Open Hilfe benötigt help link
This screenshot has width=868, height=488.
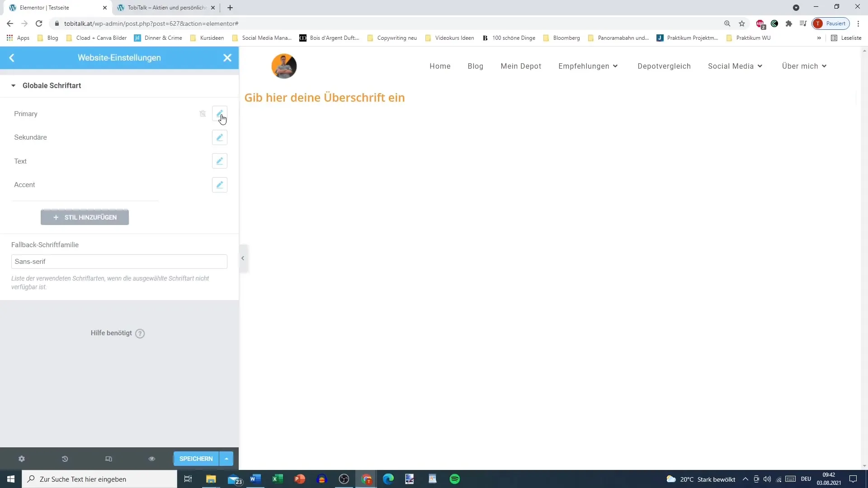pyautogui.click(x=117, y=333)
